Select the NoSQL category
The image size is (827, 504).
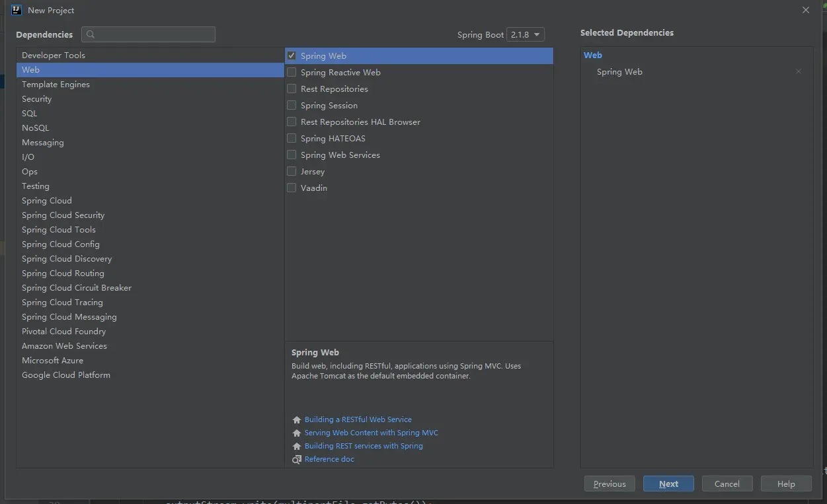[150, 128]
